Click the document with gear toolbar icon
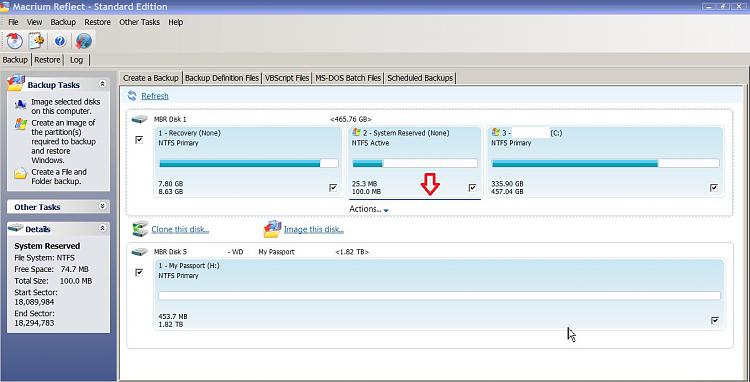The image size is (750, 382). [x=37, y=41]
